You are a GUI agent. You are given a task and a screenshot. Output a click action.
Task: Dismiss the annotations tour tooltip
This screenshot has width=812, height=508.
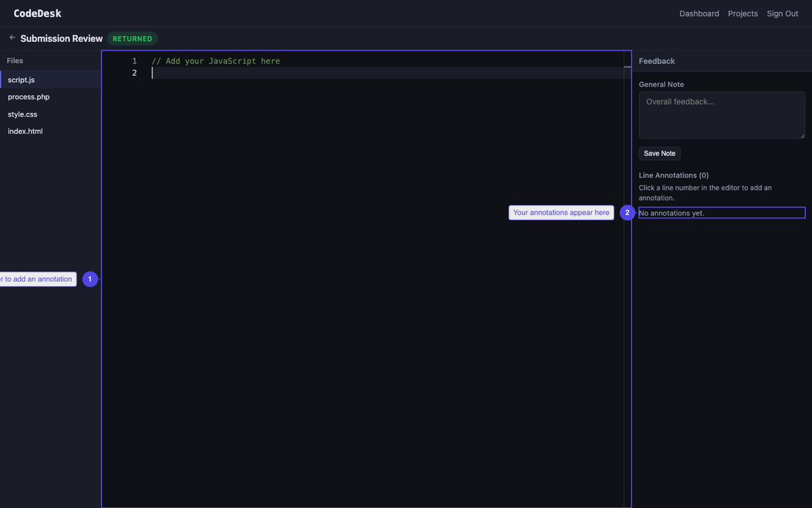(561, 212)
